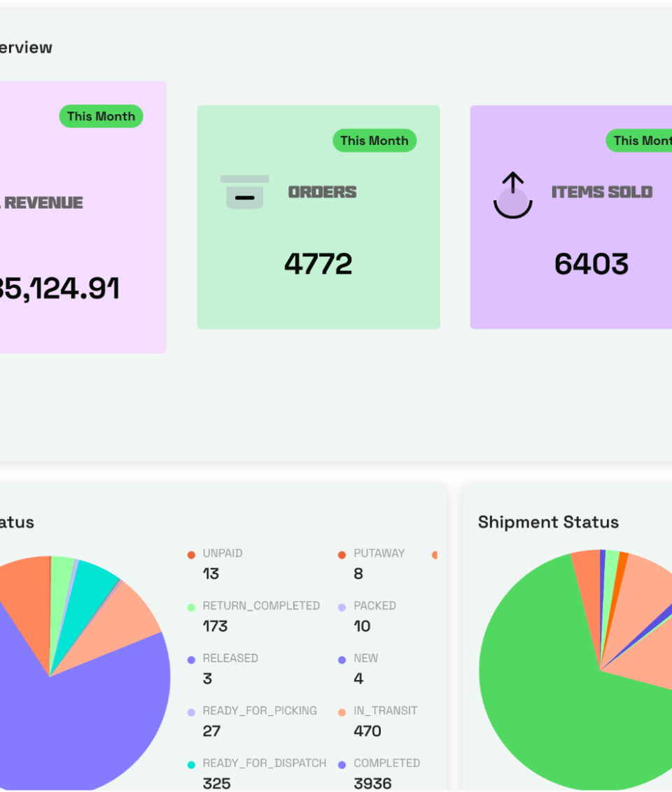Click the Shipment Status panel title
This screenshot has width=672, height=792.
point(548,522)
